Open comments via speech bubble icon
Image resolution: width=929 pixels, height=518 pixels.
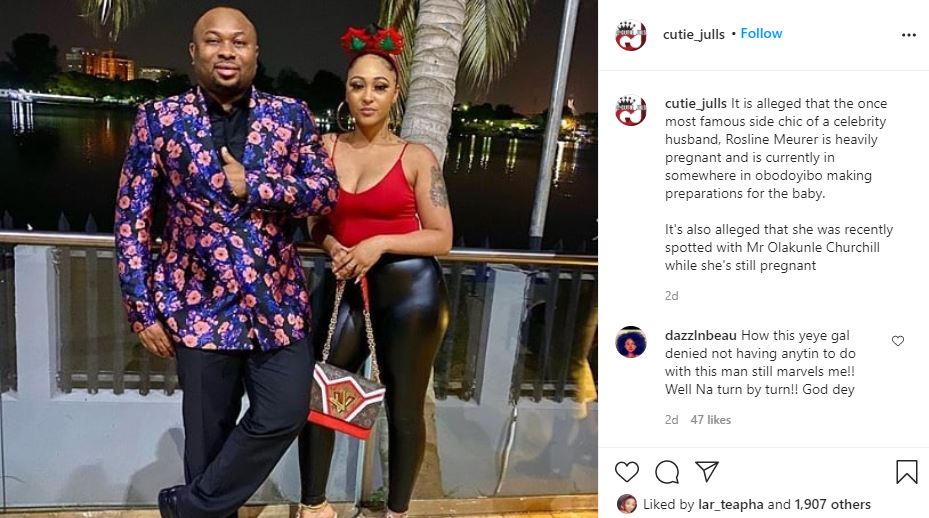[x=667, y=472]
